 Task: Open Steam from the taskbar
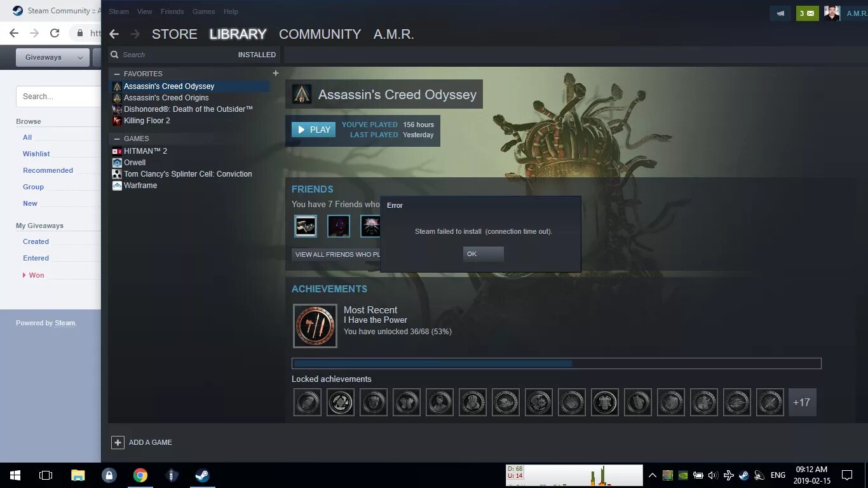pyautogui.click(x=203, y=475)
